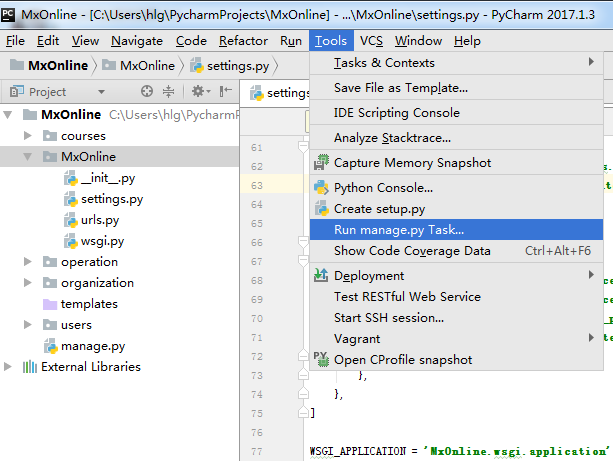Select IDE Scripting Console

tap(456, 113)
